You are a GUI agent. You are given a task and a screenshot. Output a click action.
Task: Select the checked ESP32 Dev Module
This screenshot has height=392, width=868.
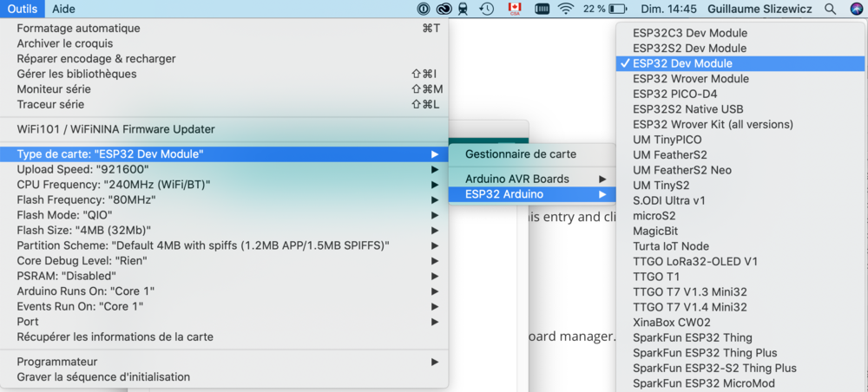click(x=740, y=63)
